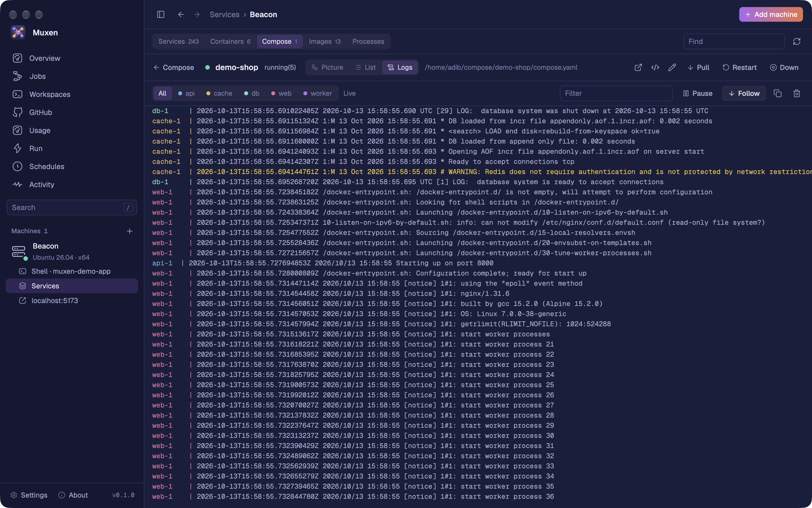This screenshot has height=508, width=812.
Task: Open GitHub in the sidebar
Action: pyautogui.click(x=72, y=112)
